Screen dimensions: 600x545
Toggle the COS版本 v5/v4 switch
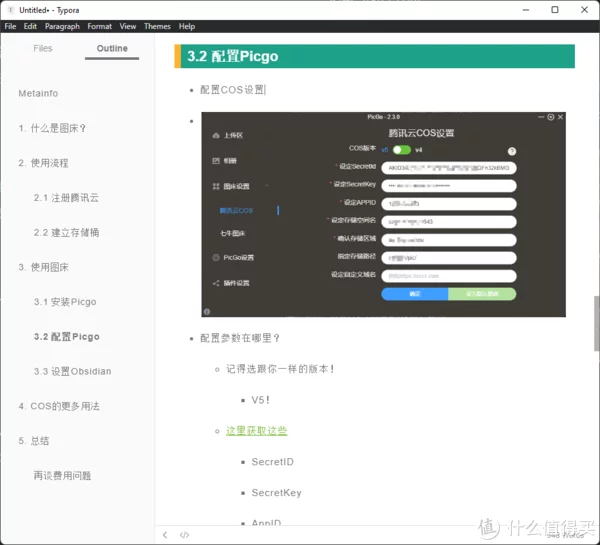(402, 150)
